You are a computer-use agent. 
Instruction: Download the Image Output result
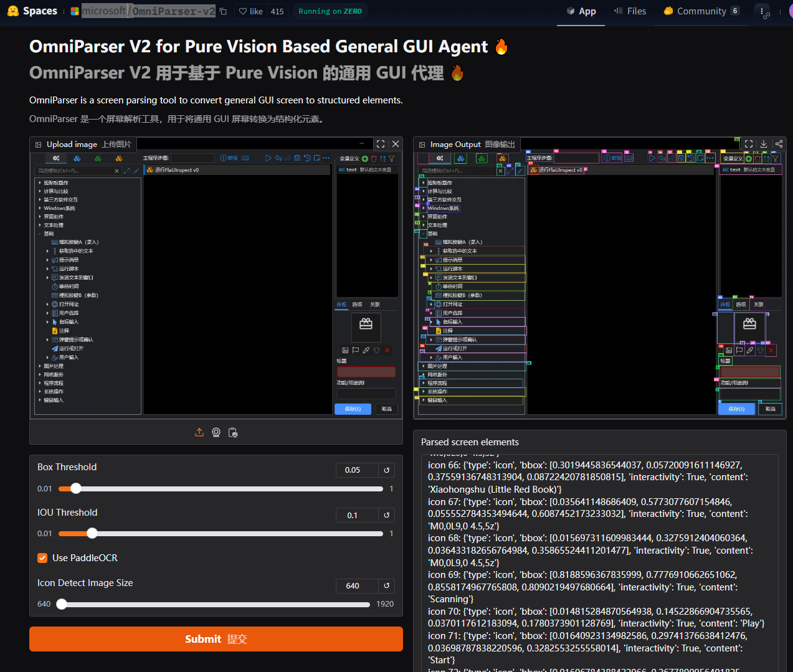pos(764,144)
